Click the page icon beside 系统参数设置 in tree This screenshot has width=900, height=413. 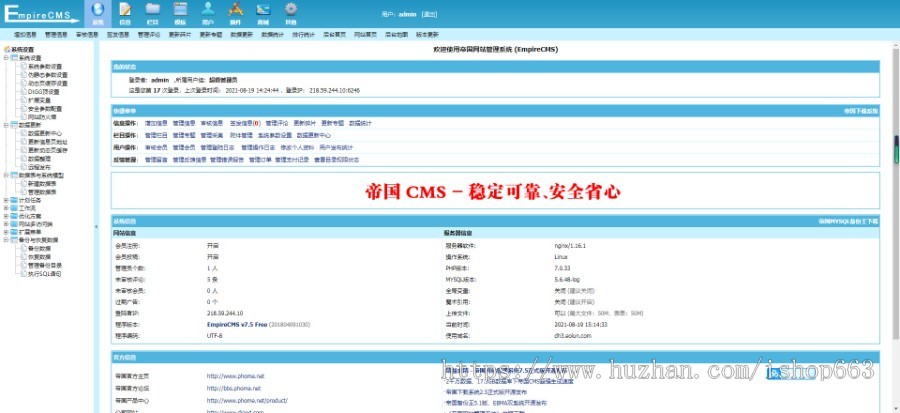click(24, 66)
